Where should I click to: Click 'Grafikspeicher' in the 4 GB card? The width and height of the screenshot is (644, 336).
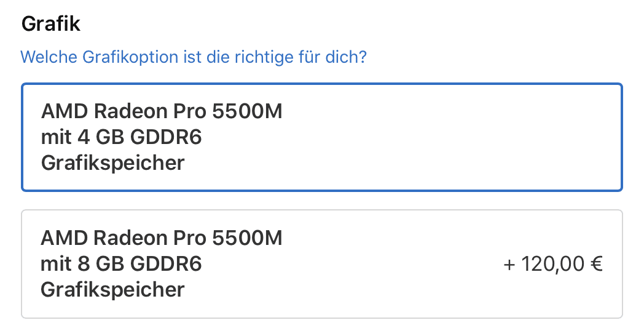pyautogui.click(x=112, y=163)
